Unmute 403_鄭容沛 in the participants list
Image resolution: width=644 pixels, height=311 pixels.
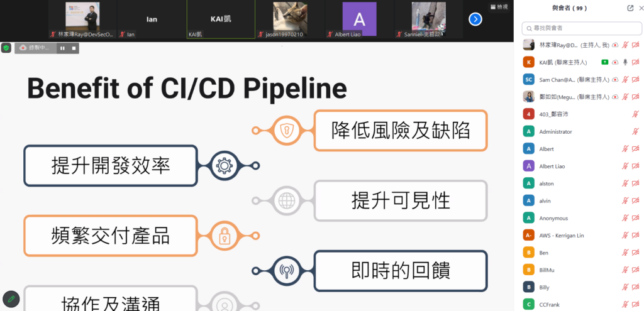(636, 114)
